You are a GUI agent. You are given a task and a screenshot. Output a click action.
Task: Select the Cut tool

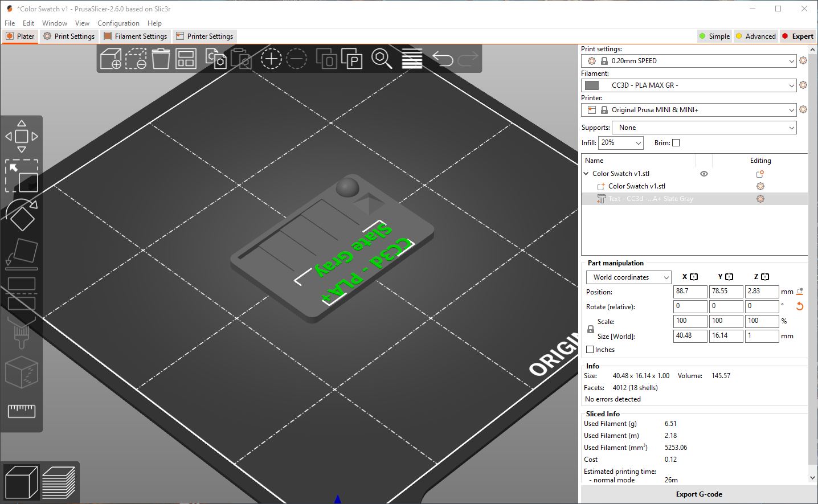(x=22, y=293)
